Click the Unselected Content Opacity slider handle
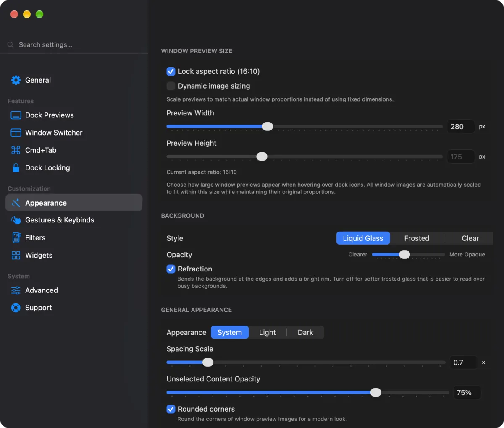 pos(376,392)
